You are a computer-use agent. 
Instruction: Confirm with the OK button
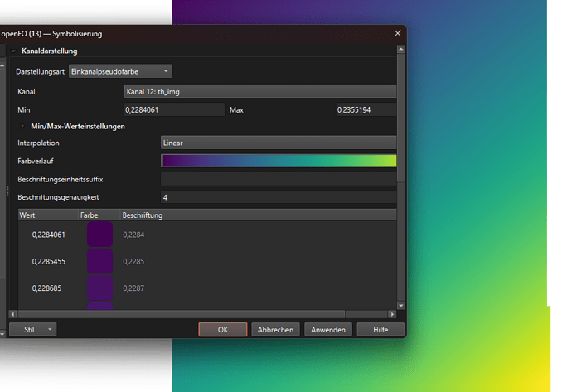(x=222, y=329)
